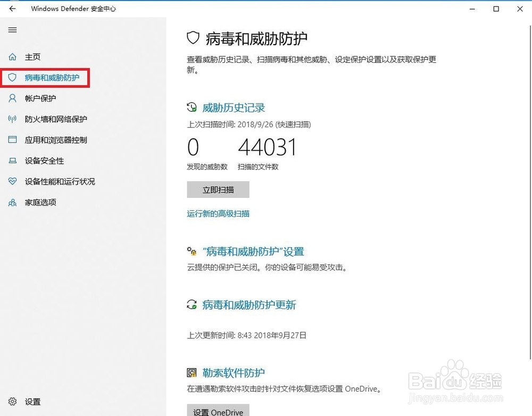532x416 pixels.
Task: Click the threat history clock icon
Action: [192, 107]
